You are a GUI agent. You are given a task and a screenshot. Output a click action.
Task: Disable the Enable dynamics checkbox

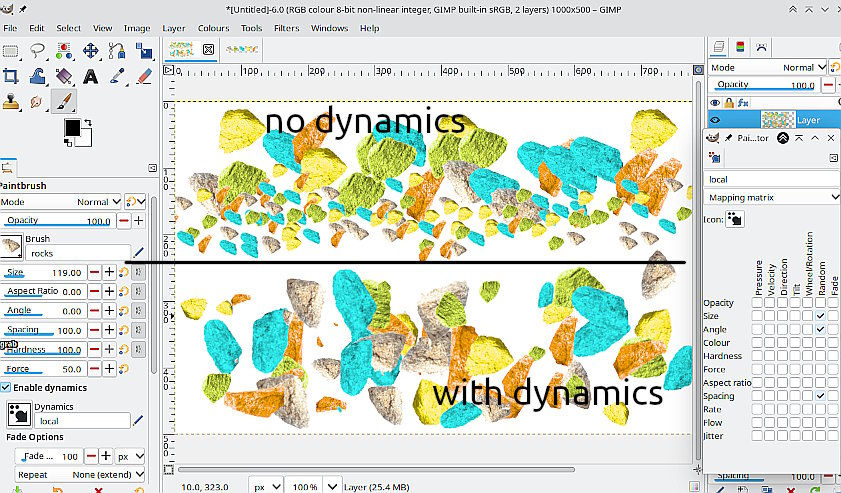(x=6, y=387)
